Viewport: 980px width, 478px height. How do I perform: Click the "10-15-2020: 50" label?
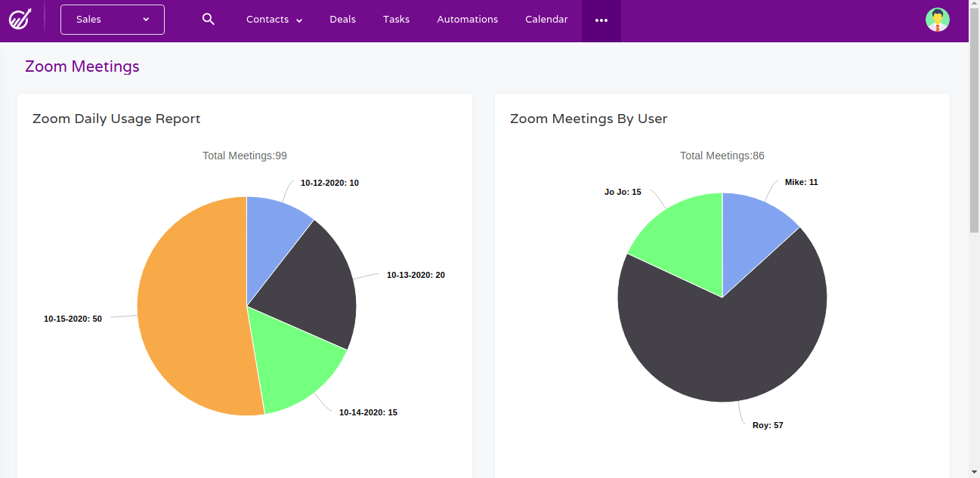click(x=73, y=319)
